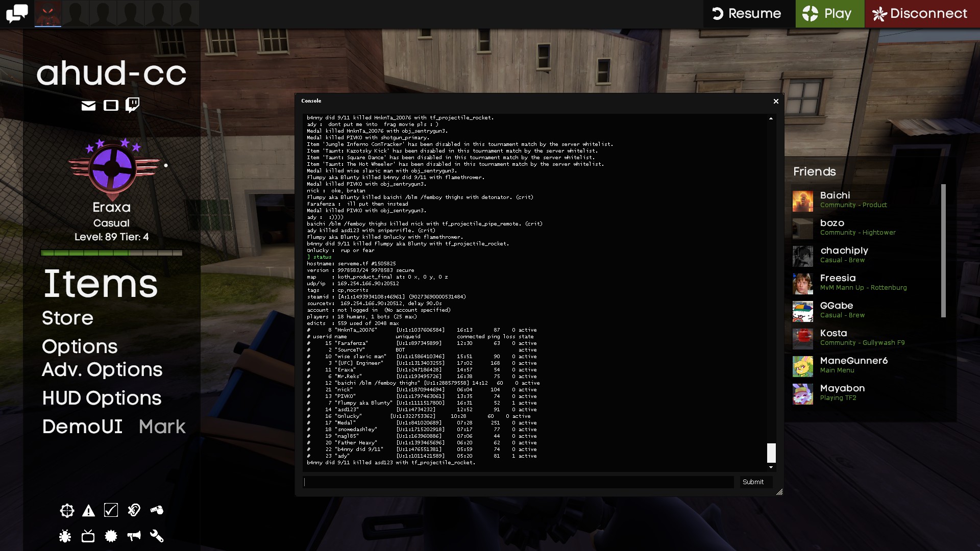Open the HUD Options menu

(102, 398)
